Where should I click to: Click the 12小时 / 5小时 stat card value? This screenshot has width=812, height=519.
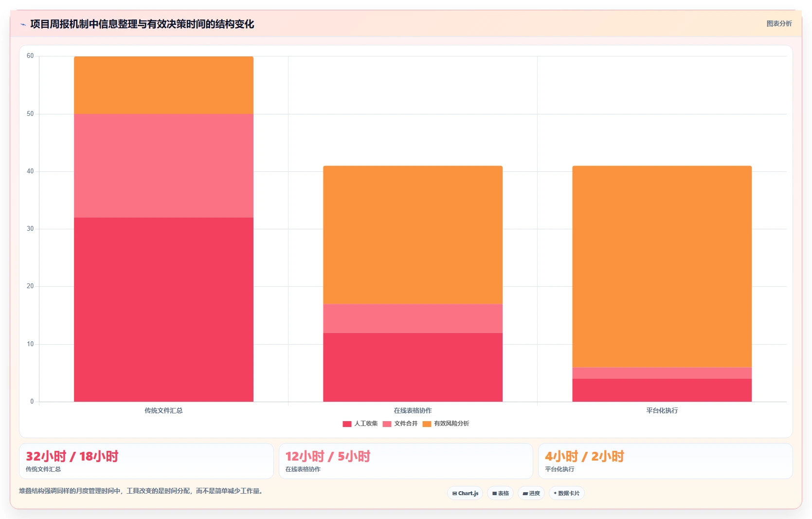328,456
